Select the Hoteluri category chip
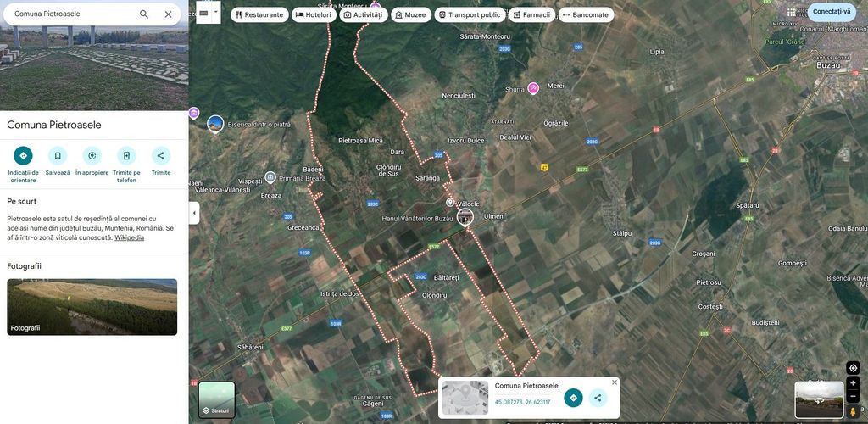The height and width of the screenshot is (424, 868). pos(313,14)
